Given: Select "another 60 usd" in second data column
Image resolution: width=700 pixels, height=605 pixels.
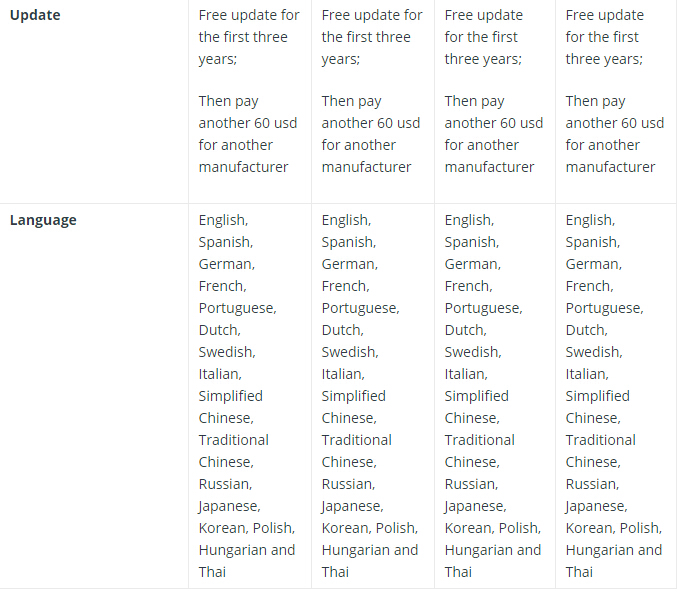Looking at the screenshot, I should coord(371,123).
